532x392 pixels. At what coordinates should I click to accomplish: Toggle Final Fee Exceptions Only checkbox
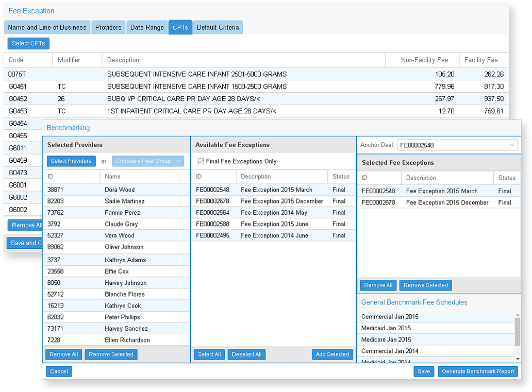point(201,161)
